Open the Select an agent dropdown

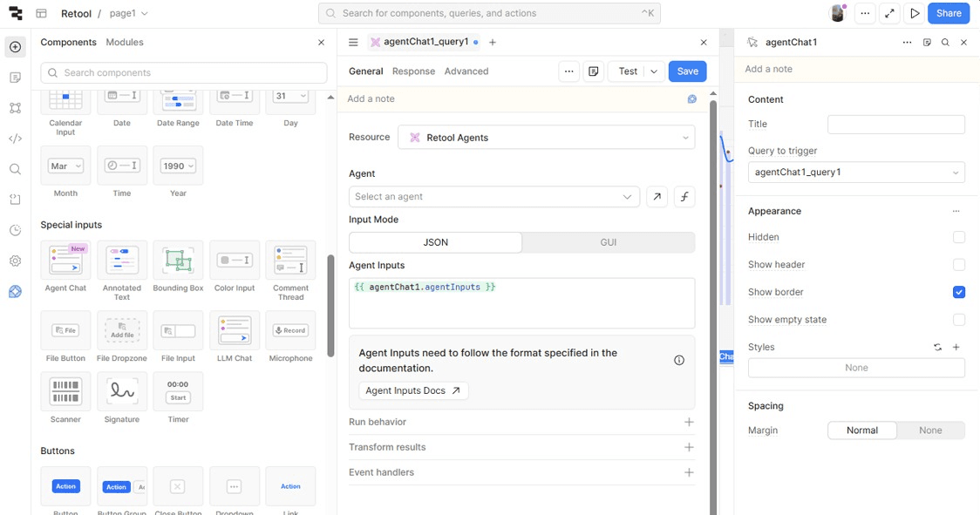[x=494, y=196]
